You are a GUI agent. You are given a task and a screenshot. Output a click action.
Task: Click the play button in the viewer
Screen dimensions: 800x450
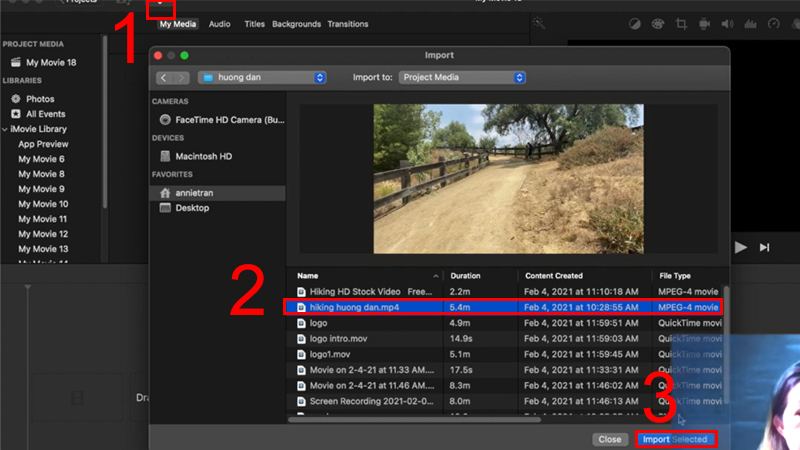(x=741, y=247)
